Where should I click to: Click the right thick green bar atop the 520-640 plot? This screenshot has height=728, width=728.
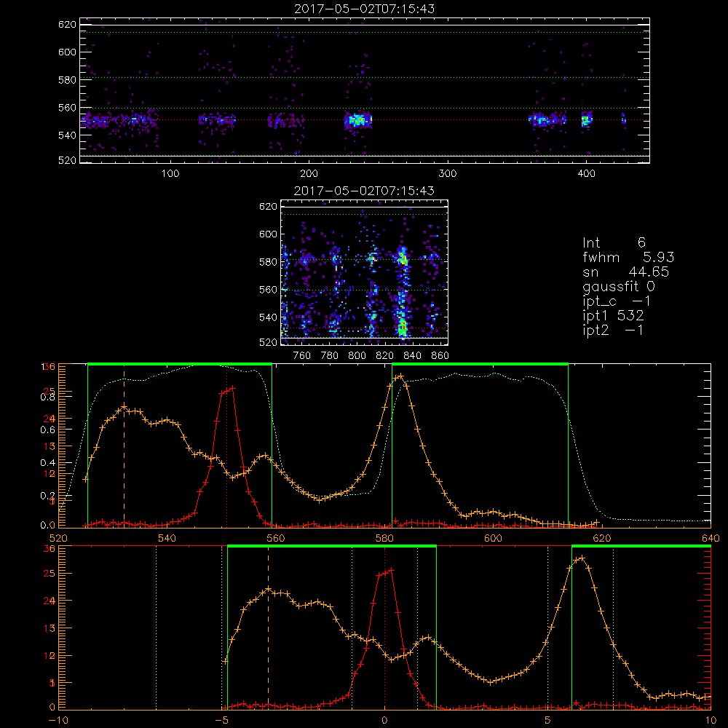click(x=480, y=365)
